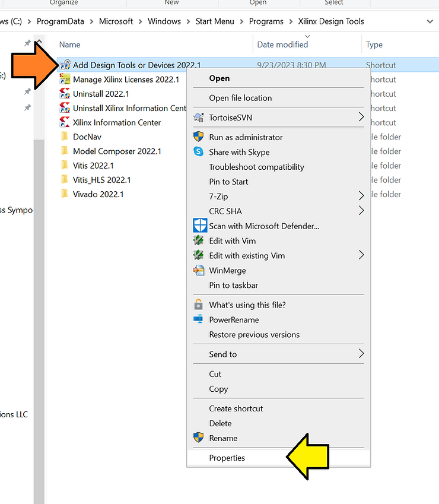Click the navigation pane vertical scrollbar
This screenshot has height=504, width=439.
[39, 297]
